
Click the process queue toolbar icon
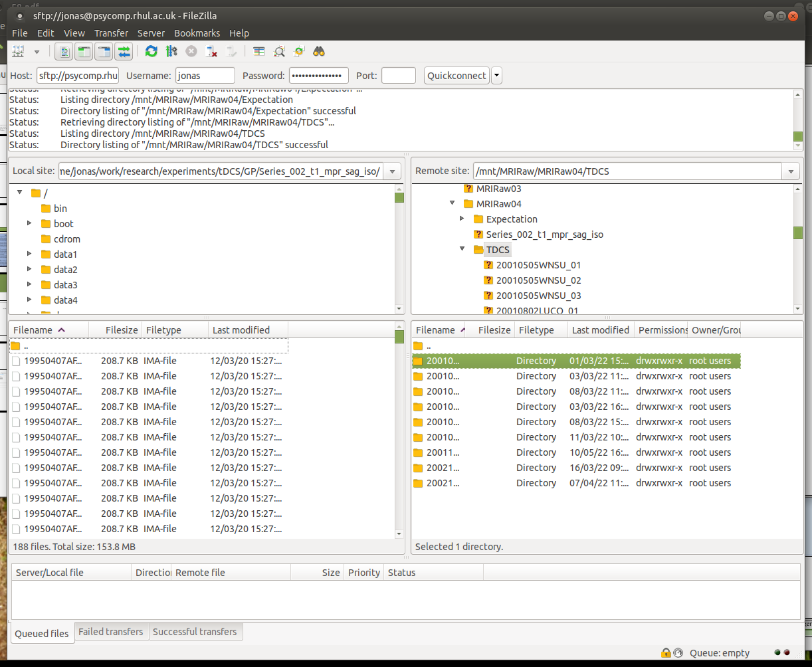pyautogui.click(x=171, y=51)
